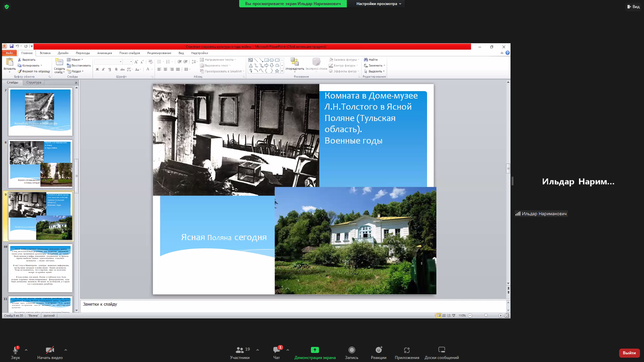Select slide 8 thumbnail
Image resolution: width=644 pixels, height=362 pixels.
(x=40, y=164)
